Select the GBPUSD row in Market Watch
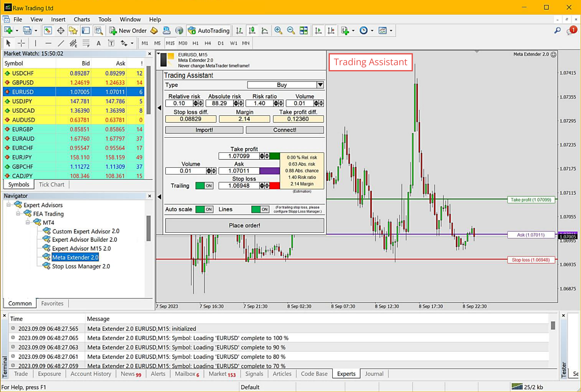The height and width of the screenshot is (392, 581). tap(73, 82)
